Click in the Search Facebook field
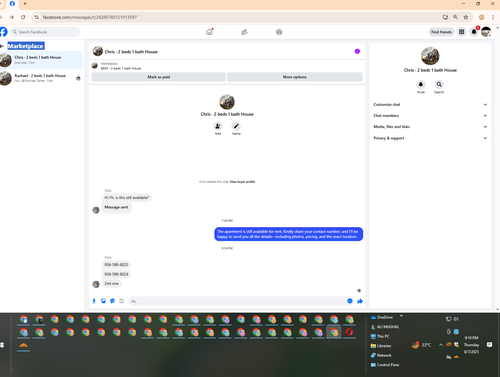 [45, 32]
